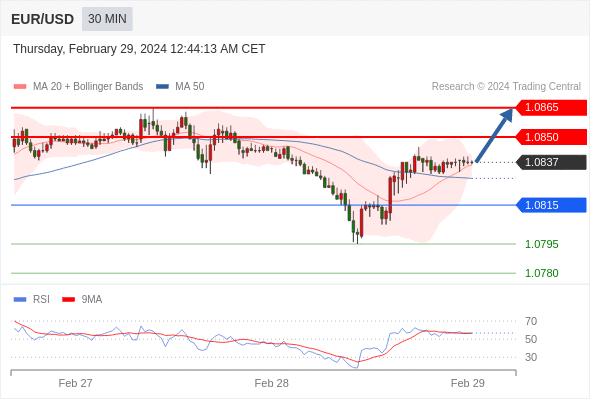Viewport: 590px width, 400px height.
Task: Click the 9MA red legend swatch
Action: click(x=68, y=300)
